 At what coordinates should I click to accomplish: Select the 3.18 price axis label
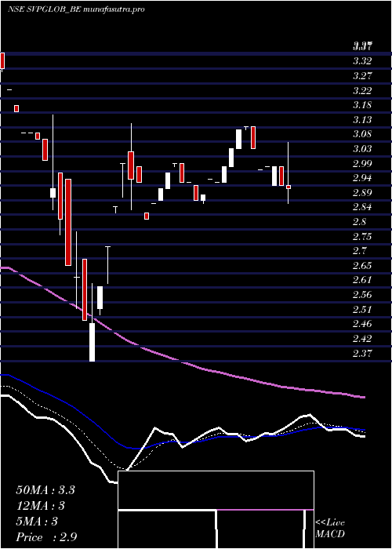(x=362, y=105)
